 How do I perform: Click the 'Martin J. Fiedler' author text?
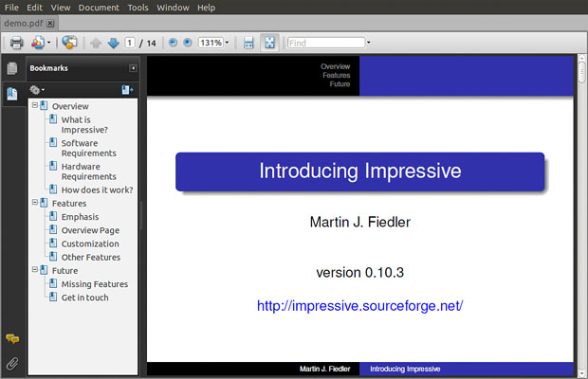(x=360, y=222)
